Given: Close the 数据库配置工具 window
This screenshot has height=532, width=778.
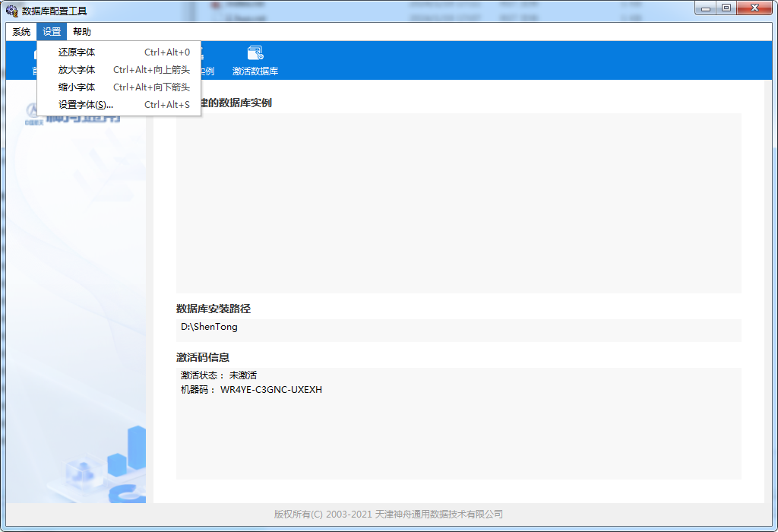Looking at the screenshot, I should 754,8.
